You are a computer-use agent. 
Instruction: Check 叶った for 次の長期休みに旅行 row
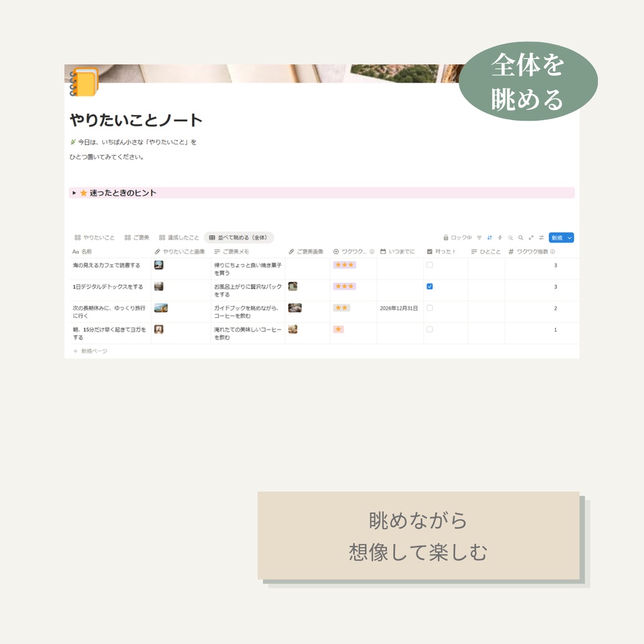[x=430, y=308]
